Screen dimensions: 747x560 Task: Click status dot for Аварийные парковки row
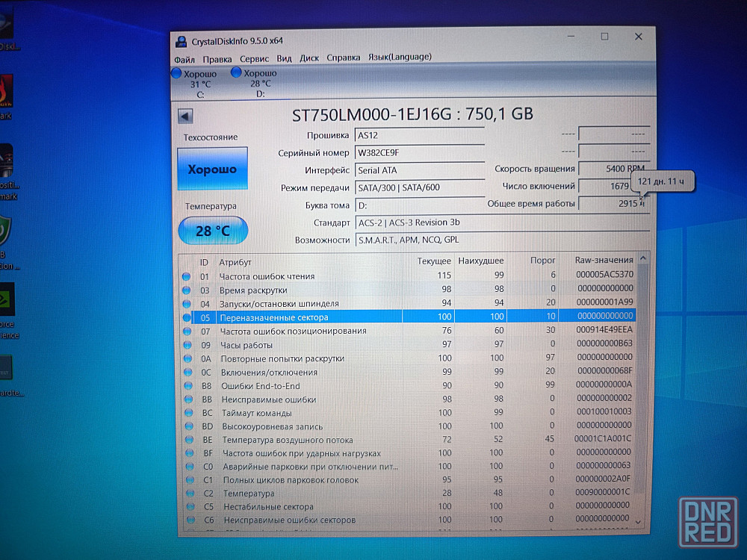pyautogui.click(x=190, y=467)
